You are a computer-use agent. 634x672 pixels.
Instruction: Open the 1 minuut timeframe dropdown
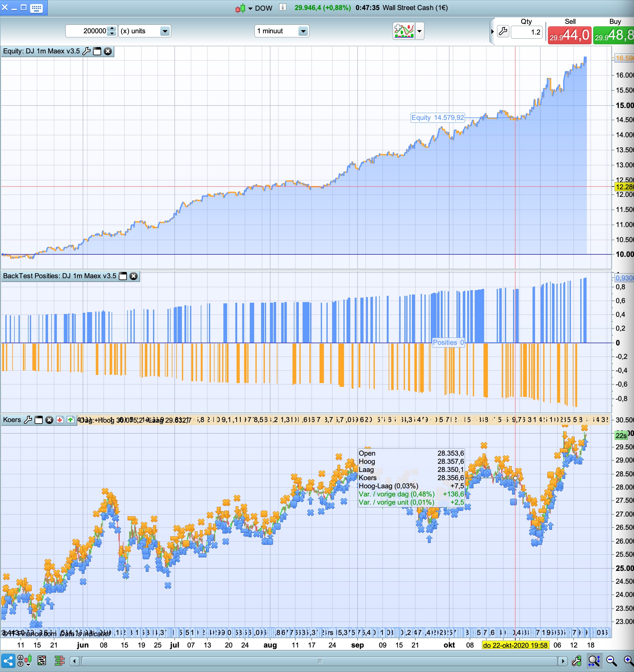click(x=303, y=31)
